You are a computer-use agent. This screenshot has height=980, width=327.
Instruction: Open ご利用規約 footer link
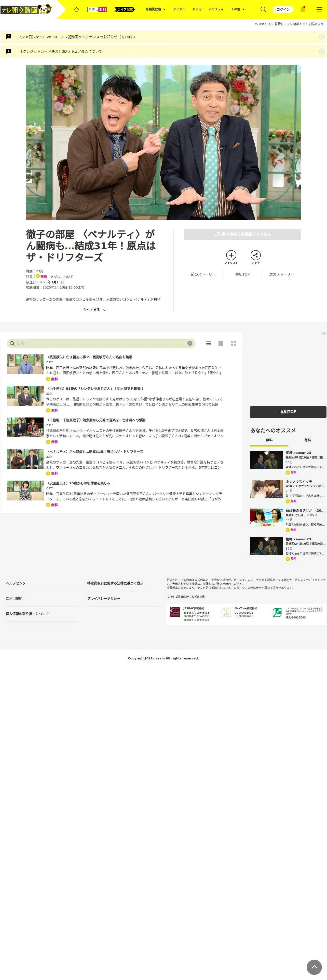14,598
